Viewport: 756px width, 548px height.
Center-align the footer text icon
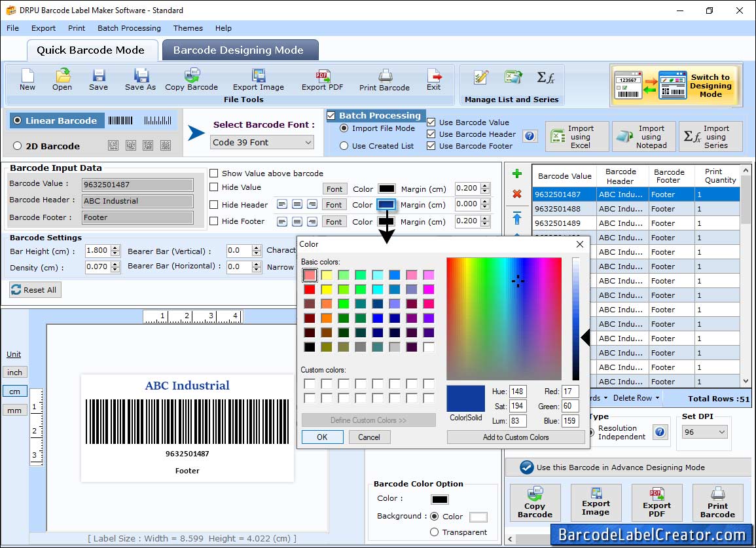coord(297,221)
